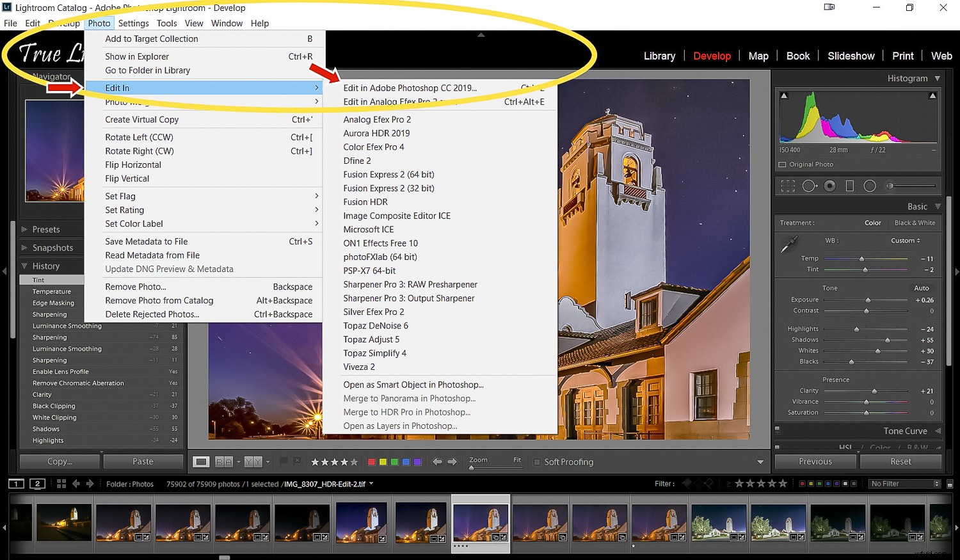Select the highlighted filmstrip thumbnail
Screen dimensions: 960x560
pyautogui.click(x=481, y=523)
